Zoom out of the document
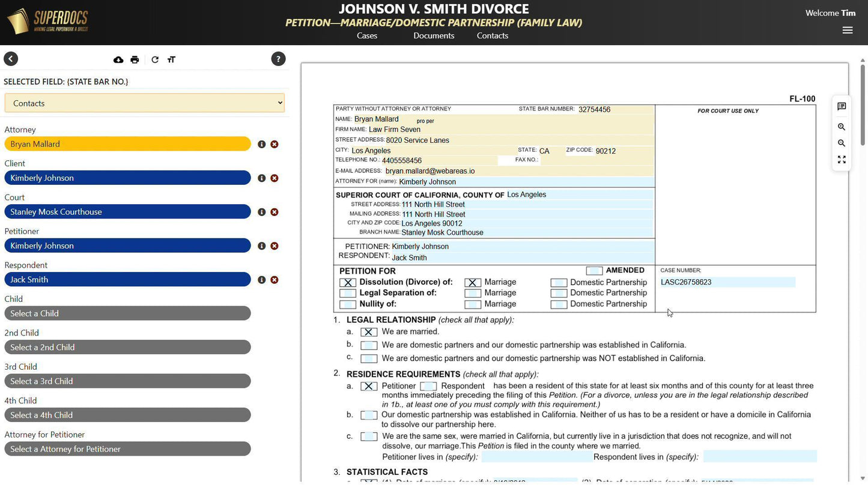 click(842, 143)
